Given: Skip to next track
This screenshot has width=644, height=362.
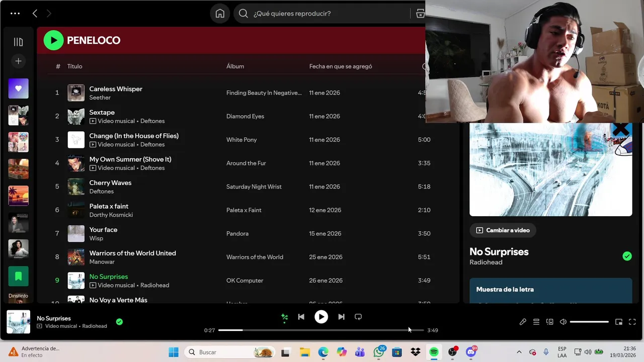Looking at the screenshot, I should [x=341, y=317].
